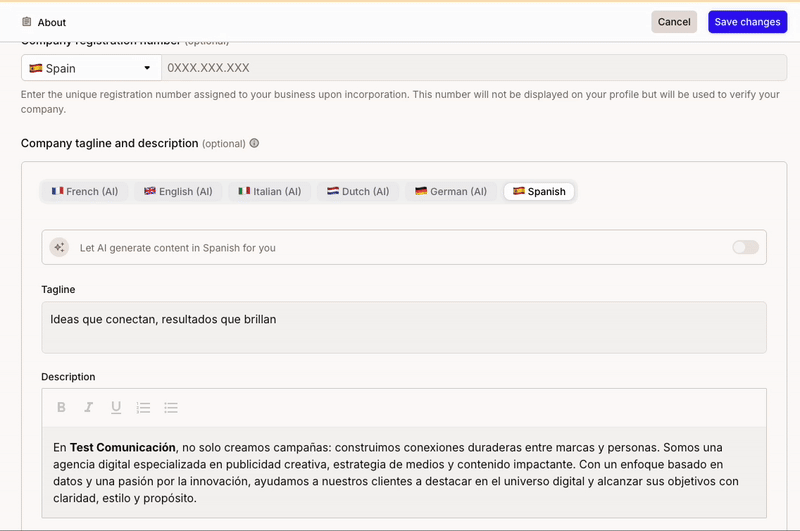Switch to the Dutch (AI) tab
This screenshot has height=531, width=800.
(x=358, y=191)
